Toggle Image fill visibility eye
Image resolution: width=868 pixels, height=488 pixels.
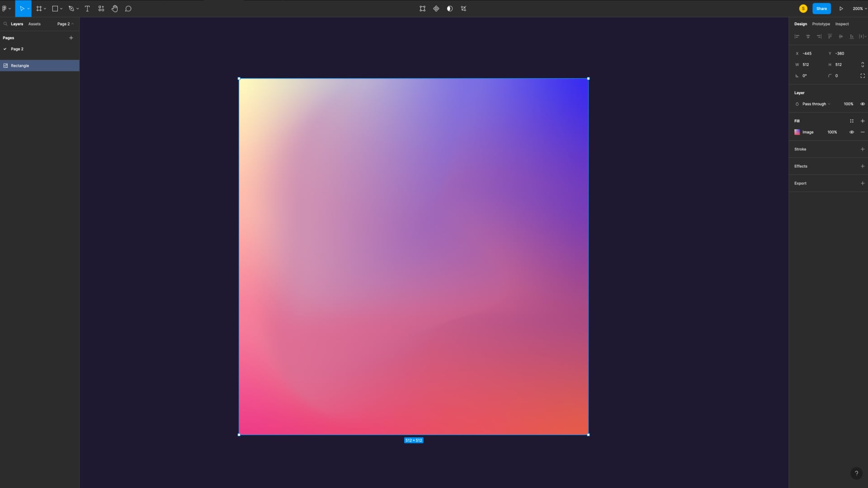point(852,132)
